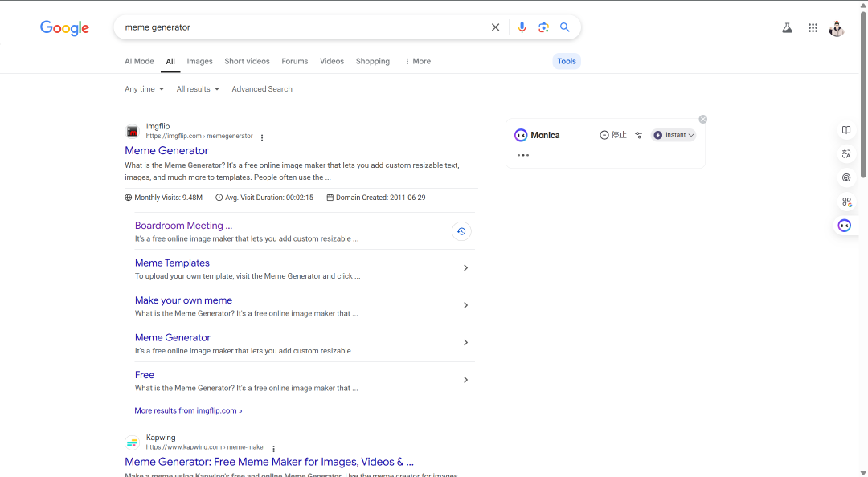868x477 pixels.
Task: Expand chevron on Meme Generator sitelink row
Action: (x=465, y=343)
